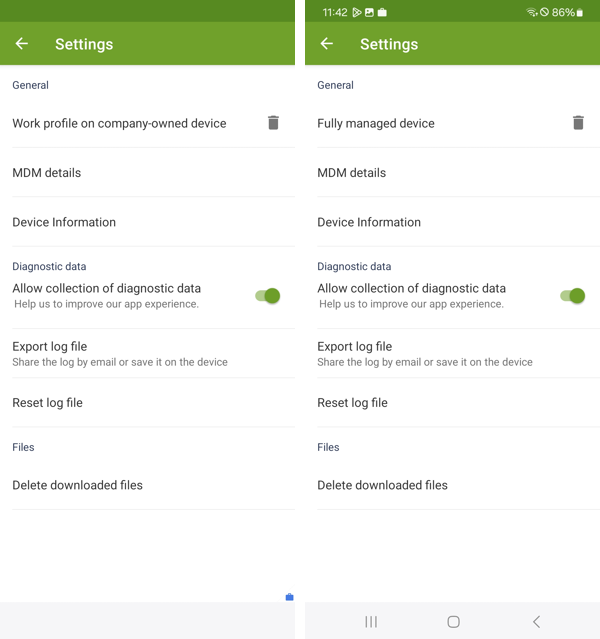Tap 11:42 clock in status bar

[335, 12]
